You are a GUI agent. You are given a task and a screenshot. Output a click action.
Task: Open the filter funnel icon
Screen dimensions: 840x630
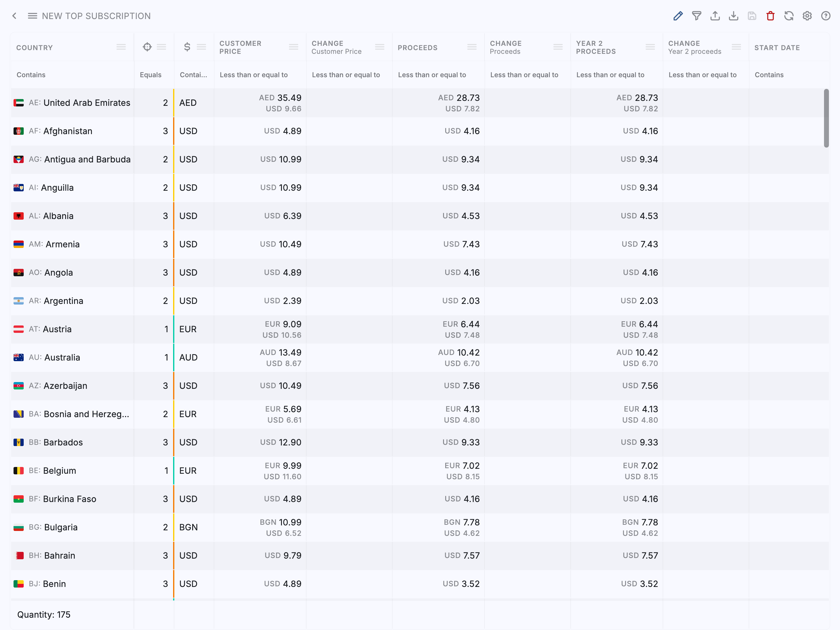point(696,16)
